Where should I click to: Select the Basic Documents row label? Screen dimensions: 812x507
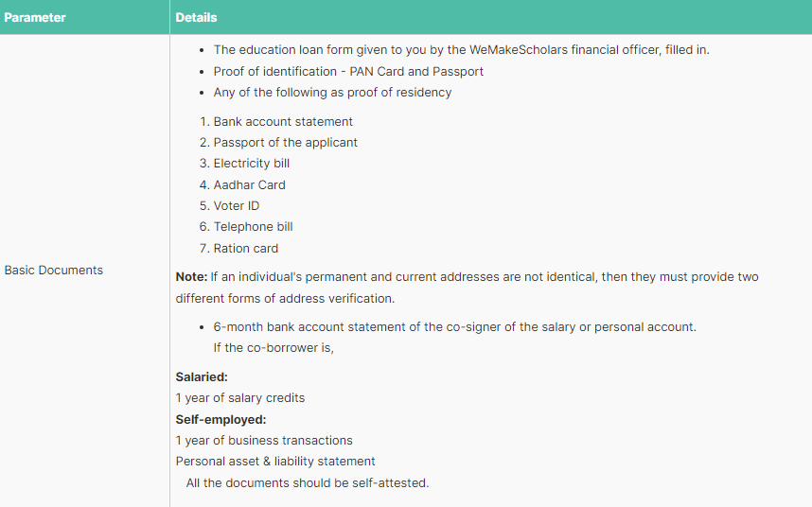point(54,270)
